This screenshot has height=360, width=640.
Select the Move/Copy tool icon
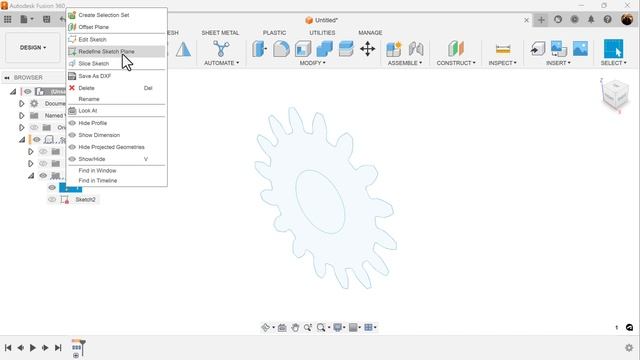(x=368, y=49)
